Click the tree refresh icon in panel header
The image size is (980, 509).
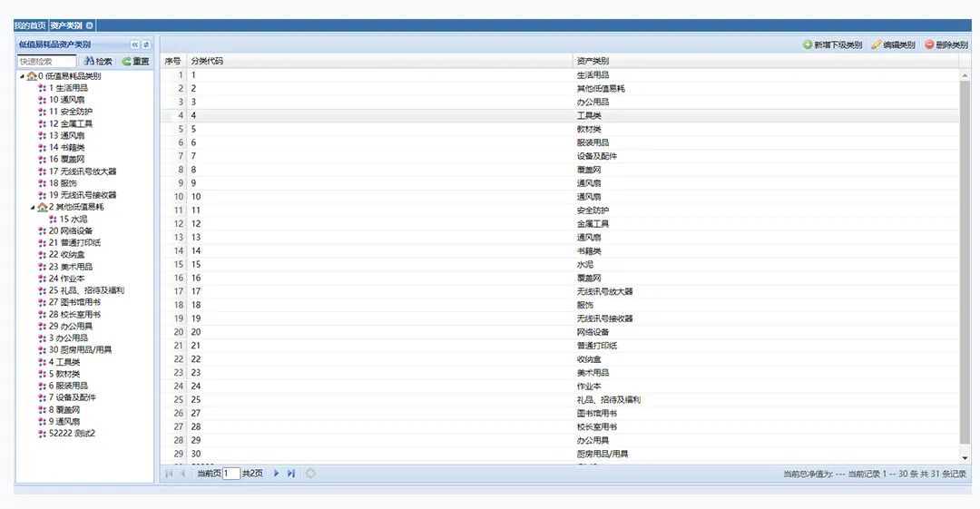click(x=146, y=45)
